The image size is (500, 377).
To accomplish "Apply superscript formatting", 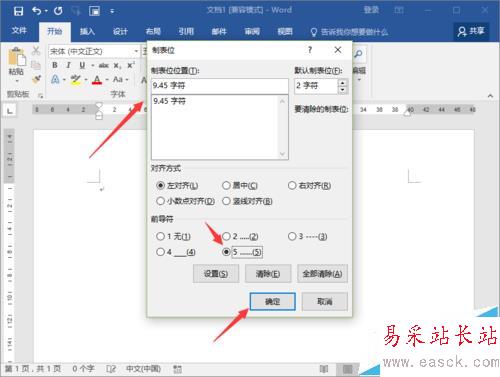I will [131, 65].
